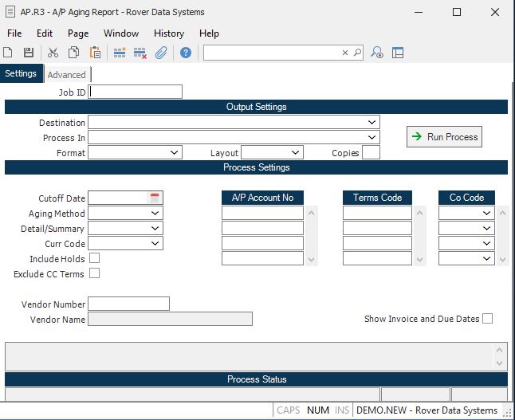Open Help with the question mark icon
Screen dimensions: 515x420
tap(186, 53)
